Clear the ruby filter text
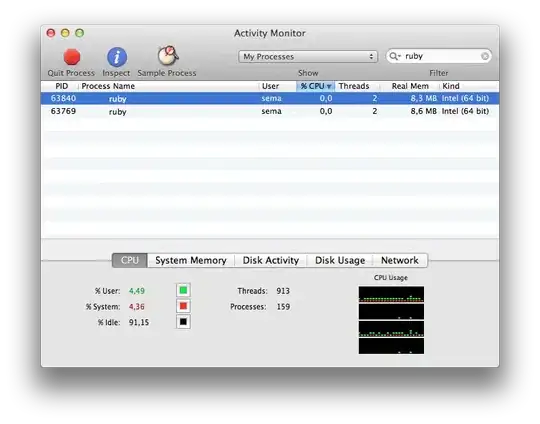540x424 pixels. (x=485, y=56)
